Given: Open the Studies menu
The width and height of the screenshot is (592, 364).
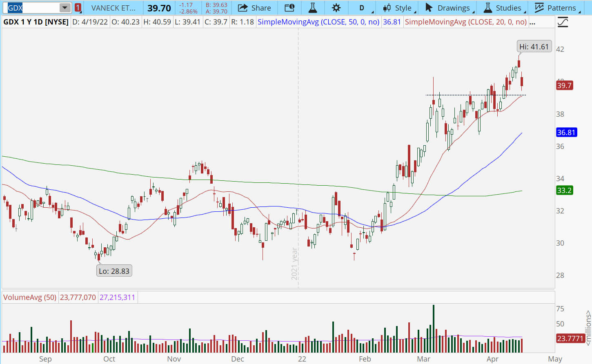Looking at the screenshot, I should [x=504, y=8].
